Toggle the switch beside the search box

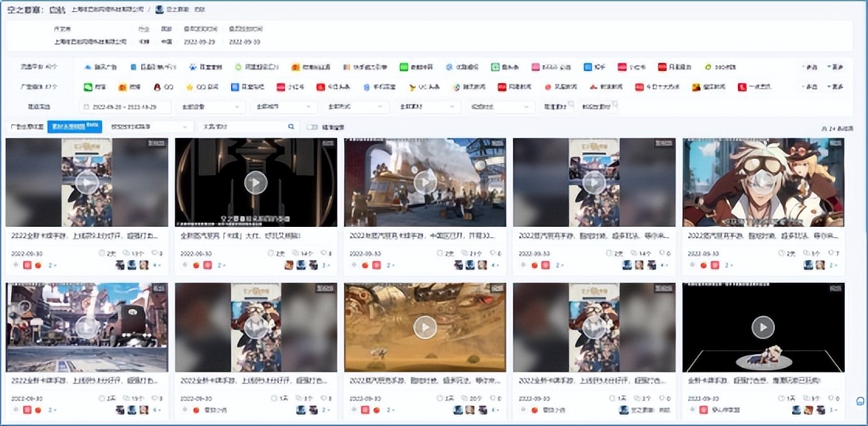click(x=312, y=126)
